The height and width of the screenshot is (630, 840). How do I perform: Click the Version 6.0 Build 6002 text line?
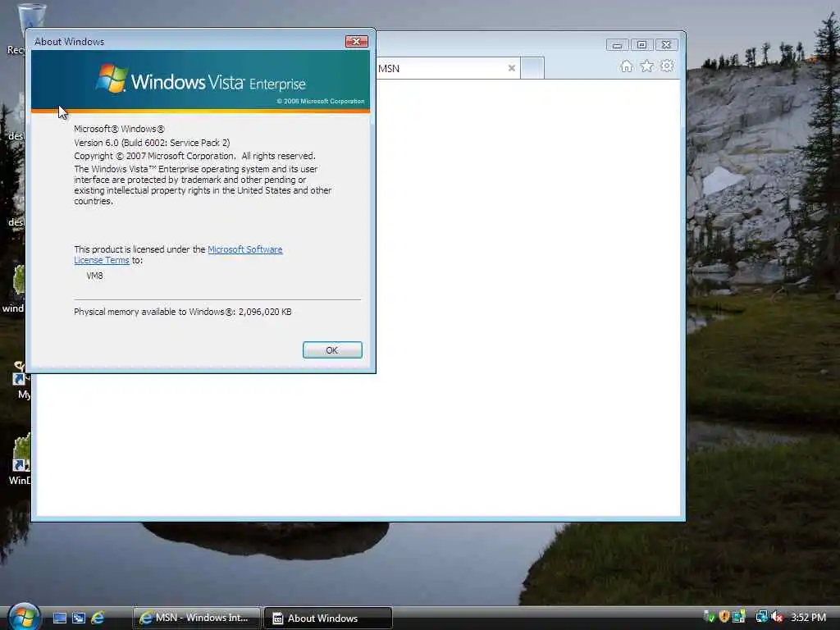click(152, 143)
